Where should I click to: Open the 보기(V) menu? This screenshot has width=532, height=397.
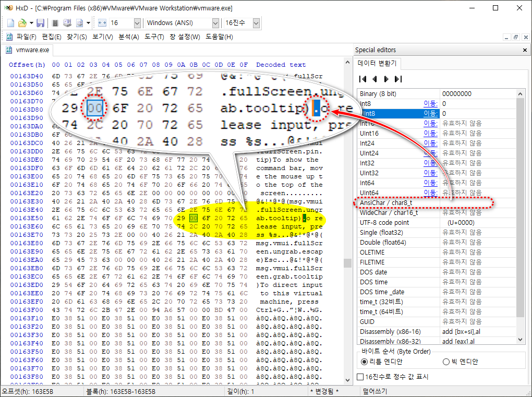tap(102, 37)
